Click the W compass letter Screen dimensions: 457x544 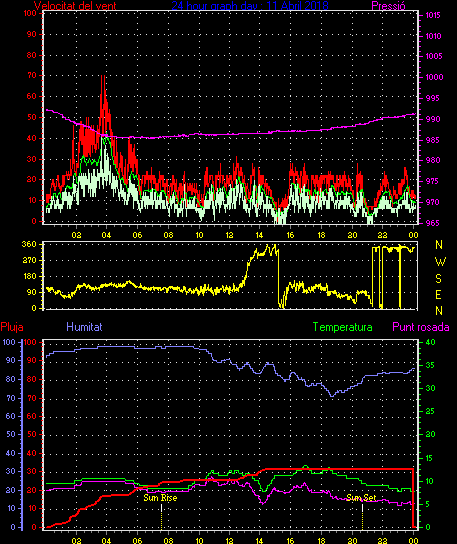coord(440,262)
